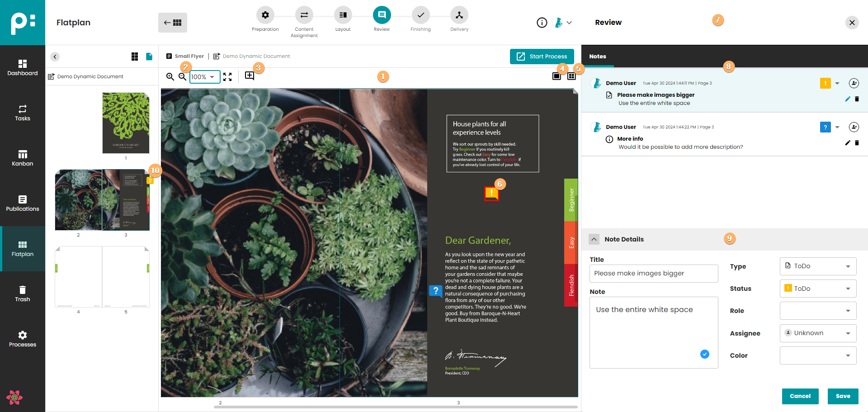Open the Color dropdown in Note Details
The height and width of the screenshot is (412, 868).
coord(818,355)
